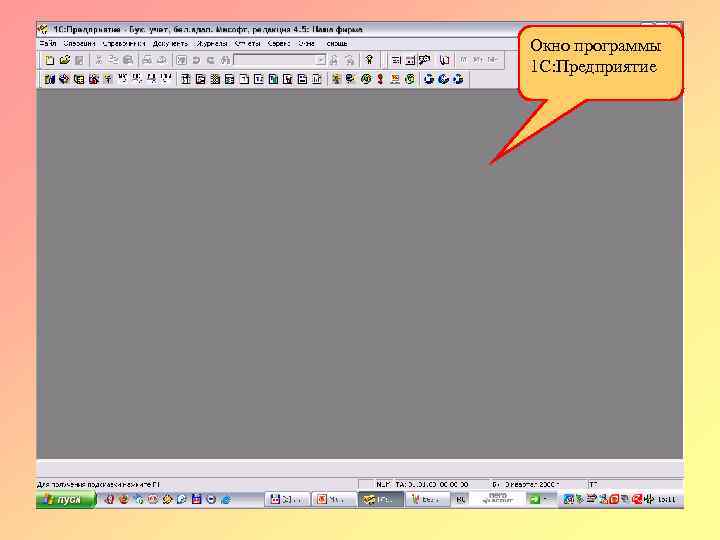The width and height of the screenshot is (720, 540).
Task: Open the Отчеты menu
Action: (x=248, y=44)
